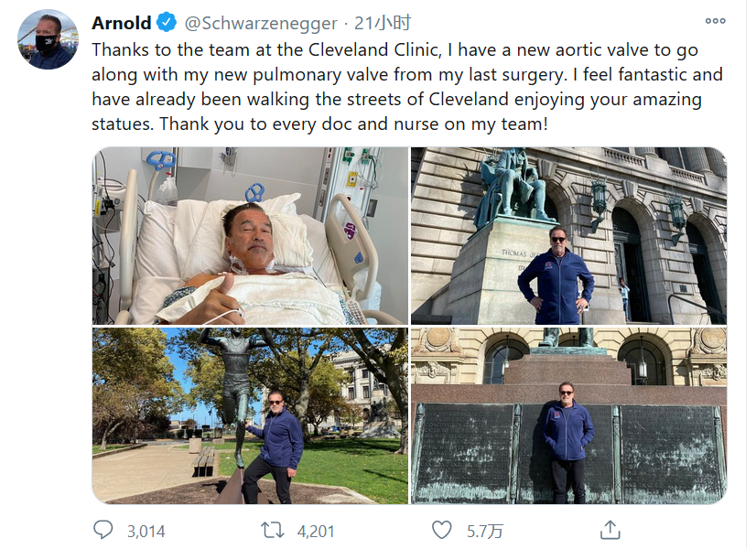Click the blue verified badge
Screen dimensions: 756x549
point(167,23)
